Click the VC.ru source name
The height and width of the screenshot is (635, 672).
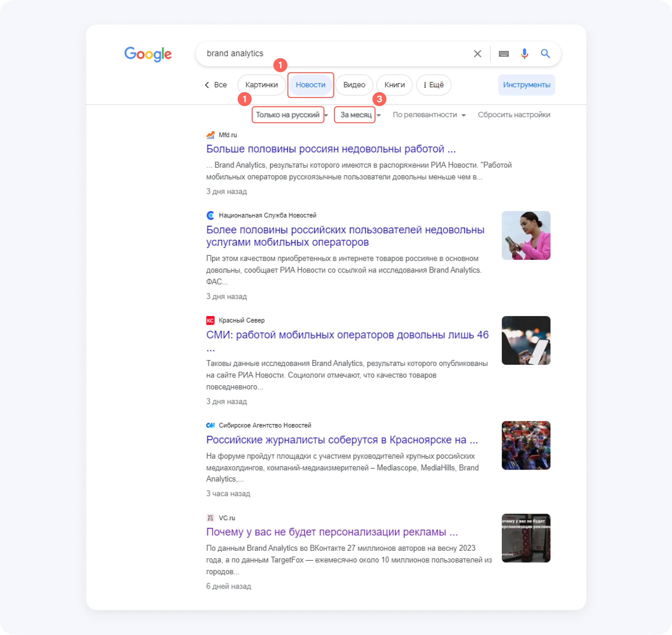227,518
